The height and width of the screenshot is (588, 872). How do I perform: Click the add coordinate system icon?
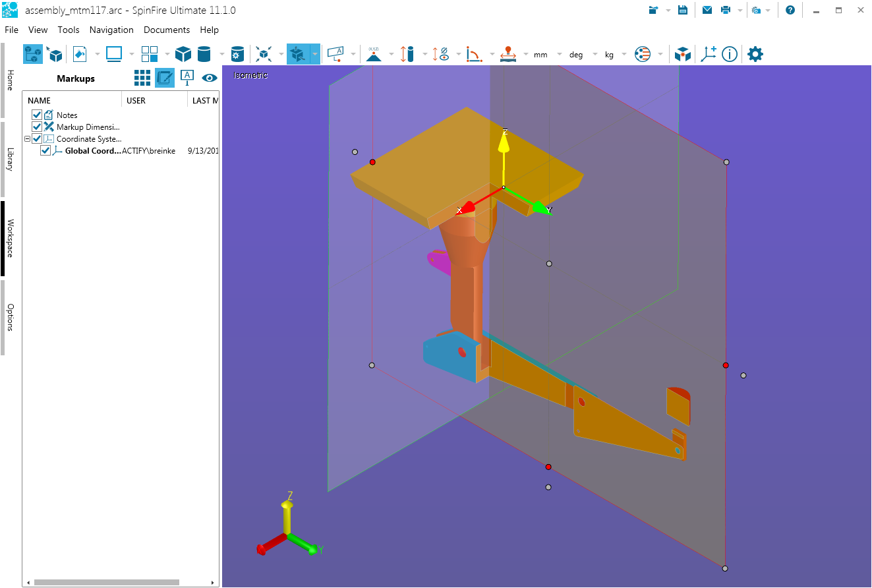[708, 54]
